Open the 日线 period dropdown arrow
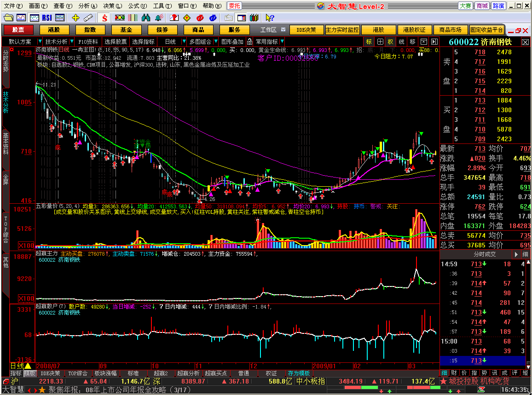The height and width of the screenshot is (395, 532). pos(184,42)
